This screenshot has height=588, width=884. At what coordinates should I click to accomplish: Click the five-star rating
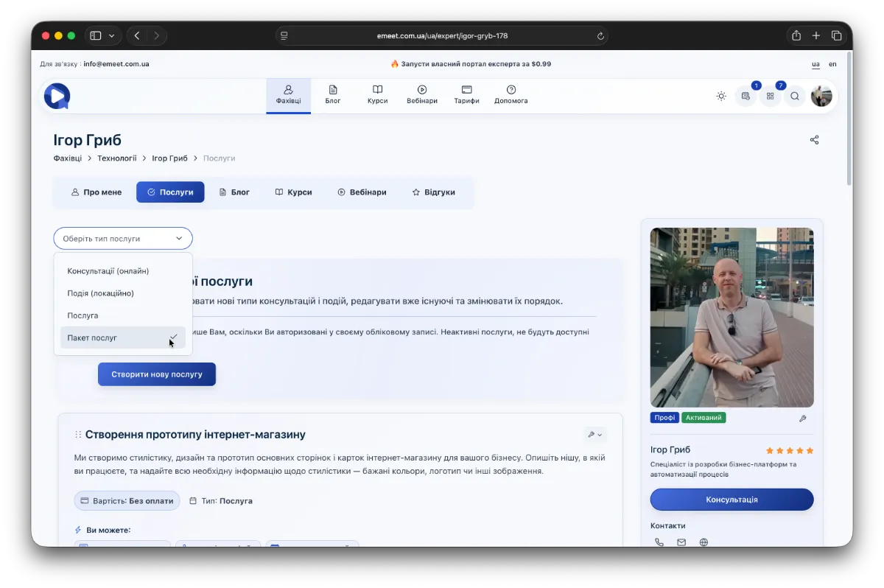coord(790,450)
